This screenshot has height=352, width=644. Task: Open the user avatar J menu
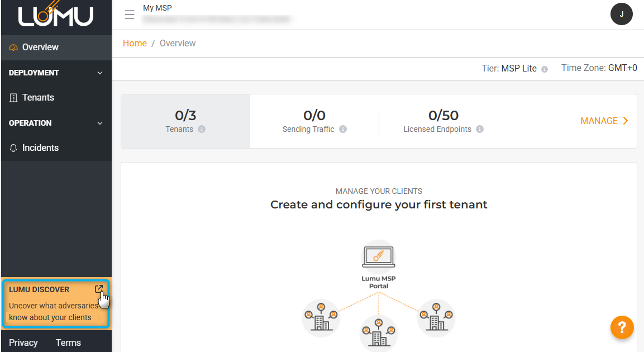coord(621,14)
